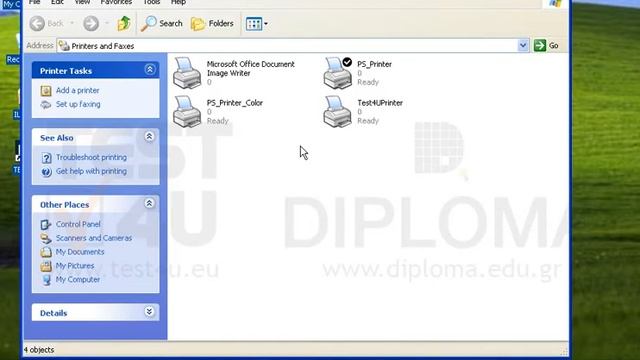
Task: Click the Add a printer link
Action: click(x=78, y=90)
